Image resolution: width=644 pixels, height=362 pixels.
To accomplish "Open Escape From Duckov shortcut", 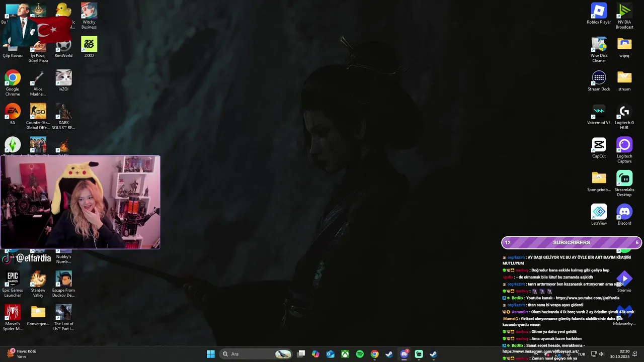I will pyautogui.click(x=63, y=284).
